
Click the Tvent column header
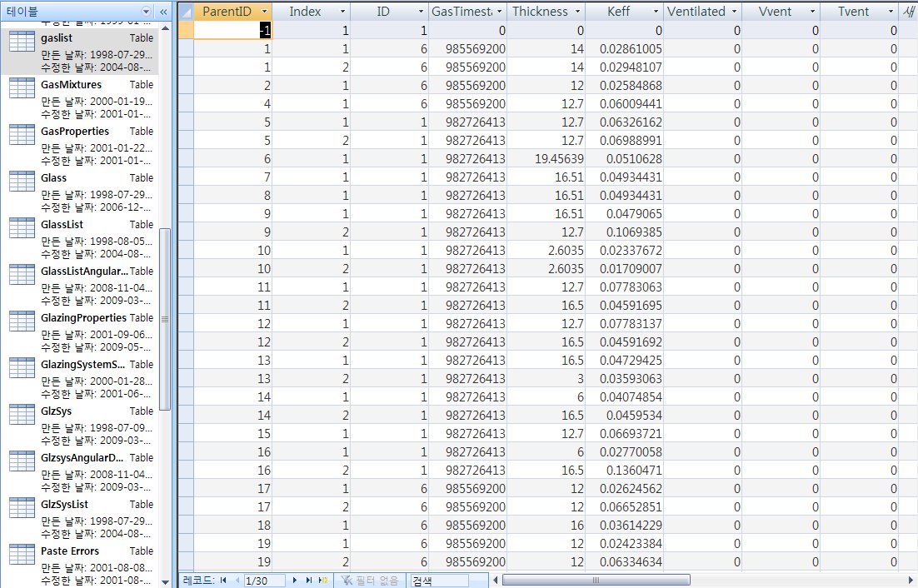coord(852,12)
